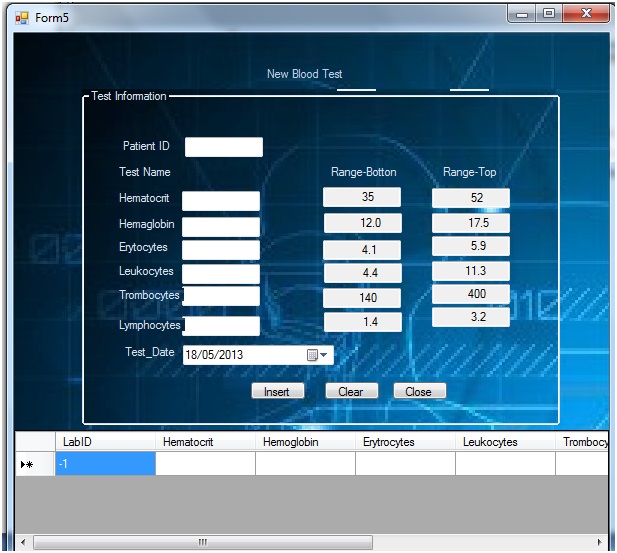Click the LabID column header
The width and height of the screenshot is (617, 553).
[x=105, y=442]
